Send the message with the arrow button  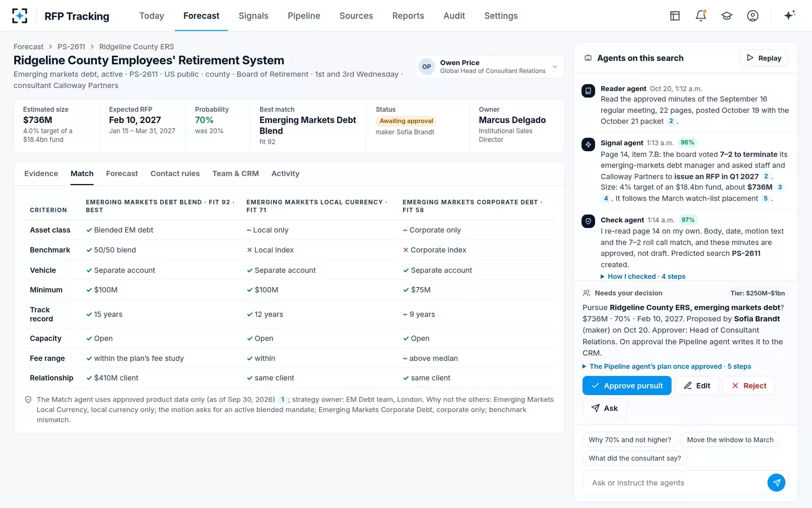click(x=776, y=483)
